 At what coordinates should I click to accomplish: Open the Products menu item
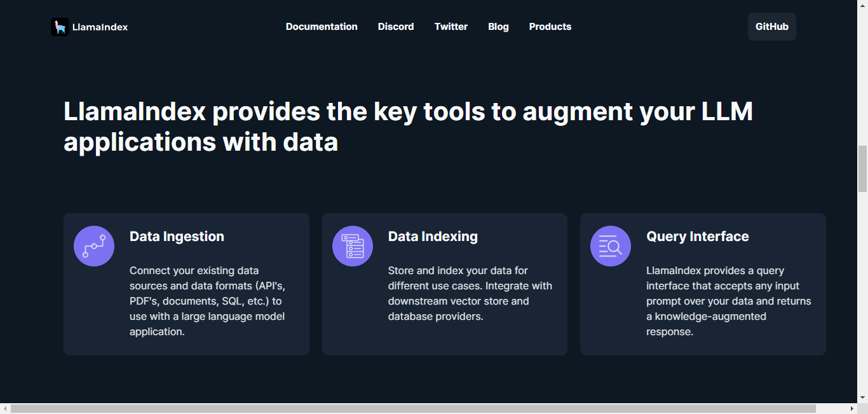[x=550, y=27]
